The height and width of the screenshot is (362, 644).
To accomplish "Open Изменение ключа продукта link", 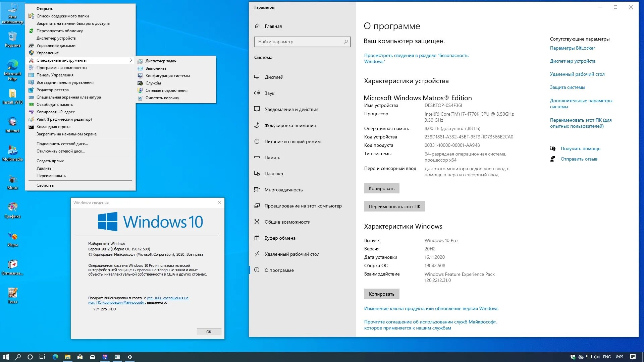I will point(431,308).
